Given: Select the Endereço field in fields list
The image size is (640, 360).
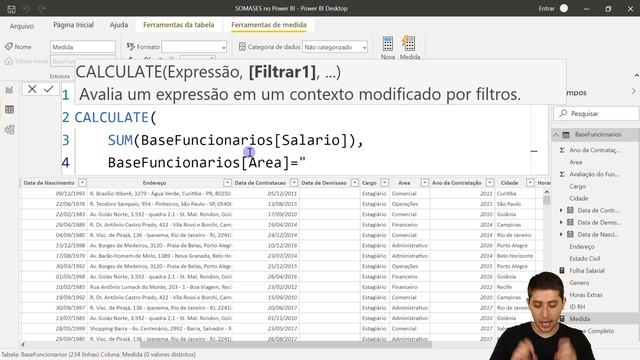Looking at the screenshot, I should [582, 247].
